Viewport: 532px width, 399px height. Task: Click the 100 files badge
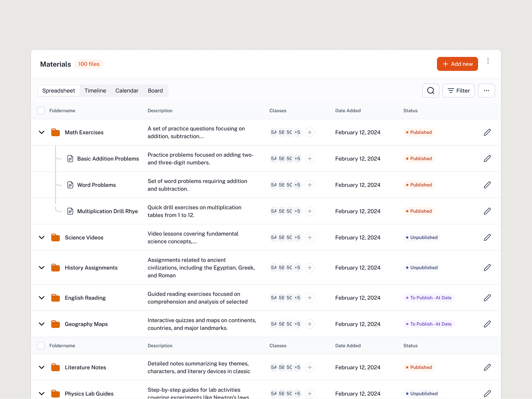(x=89, y=64)
